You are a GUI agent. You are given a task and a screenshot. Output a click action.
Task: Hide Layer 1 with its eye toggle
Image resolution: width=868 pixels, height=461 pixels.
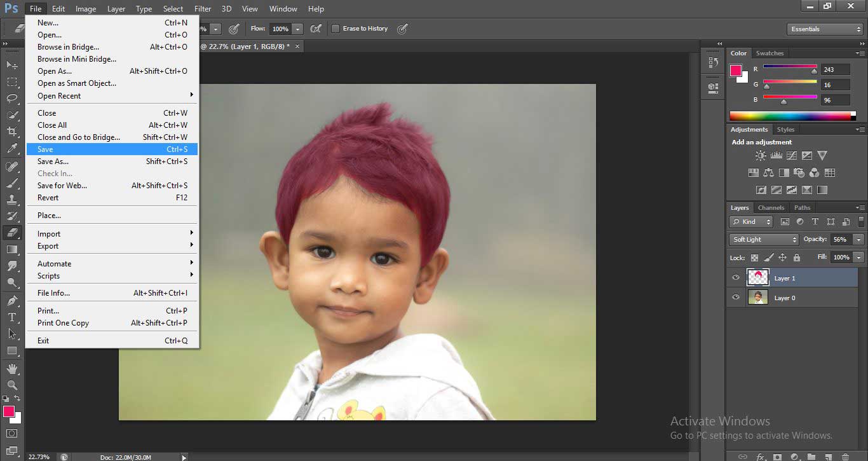pyautogui.click(x=736, y=277)
